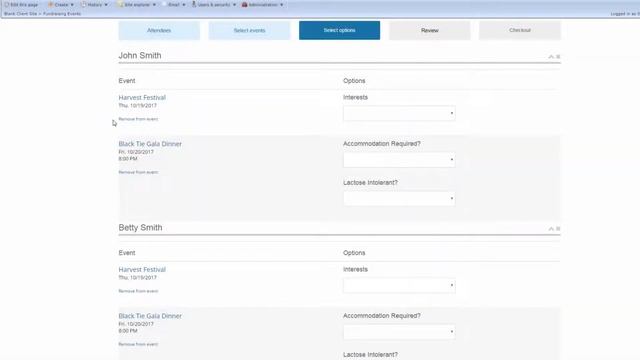Click John Smith's '8:00 PM' time text
Image resolution: width=640 pixels, height=360 pixels.
coord(128,159)
